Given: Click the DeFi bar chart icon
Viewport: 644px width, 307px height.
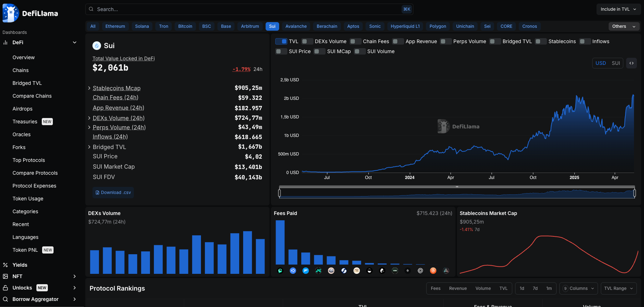Looking at the screenshot, I should tap(5, 42).
